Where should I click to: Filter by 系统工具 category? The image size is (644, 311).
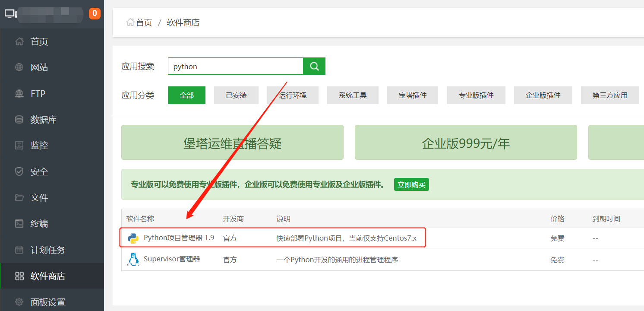click(353, 95)
